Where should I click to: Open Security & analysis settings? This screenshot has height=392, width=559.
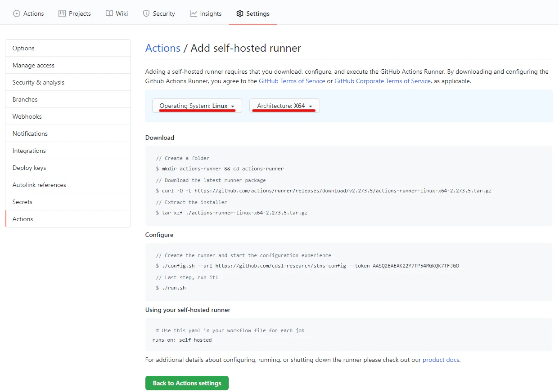click(68, 82)
